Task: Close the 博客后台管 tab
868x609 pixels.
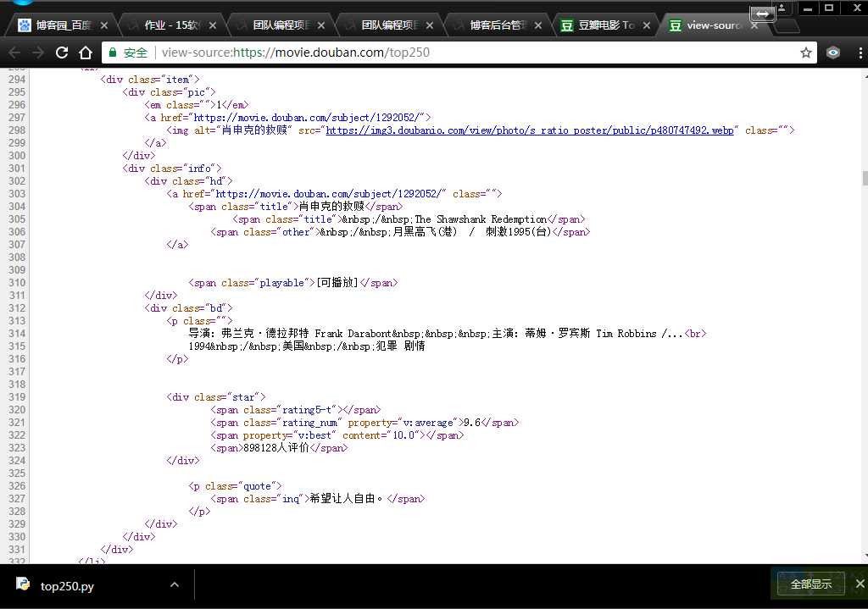Action: [538, 25]
